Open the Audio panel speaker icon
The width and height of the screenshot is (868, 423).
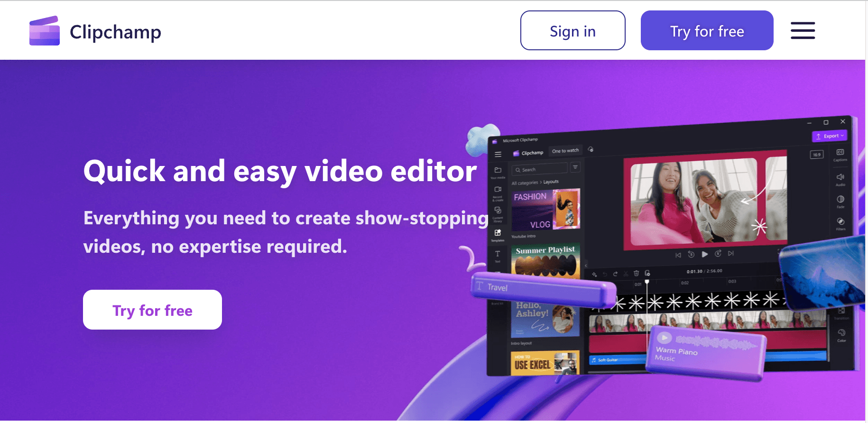click(x=840, y=177)
